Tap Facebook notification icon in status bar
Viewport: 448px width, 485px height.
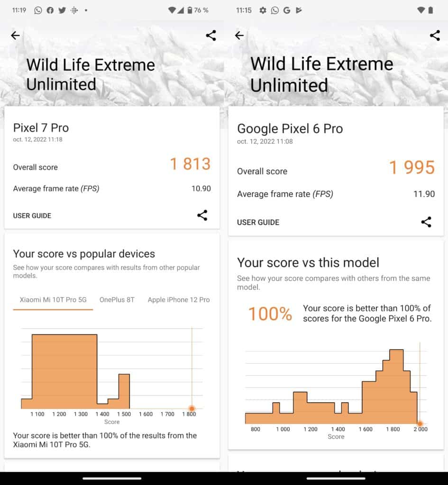tap(50, 10)
